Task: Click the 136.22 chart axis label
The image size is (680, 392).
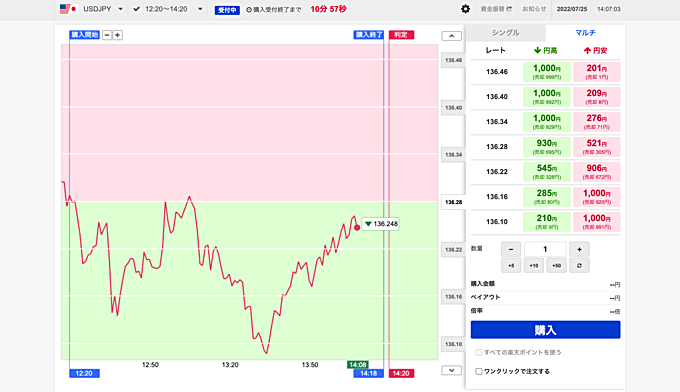Action: click(x=453, y=249)
